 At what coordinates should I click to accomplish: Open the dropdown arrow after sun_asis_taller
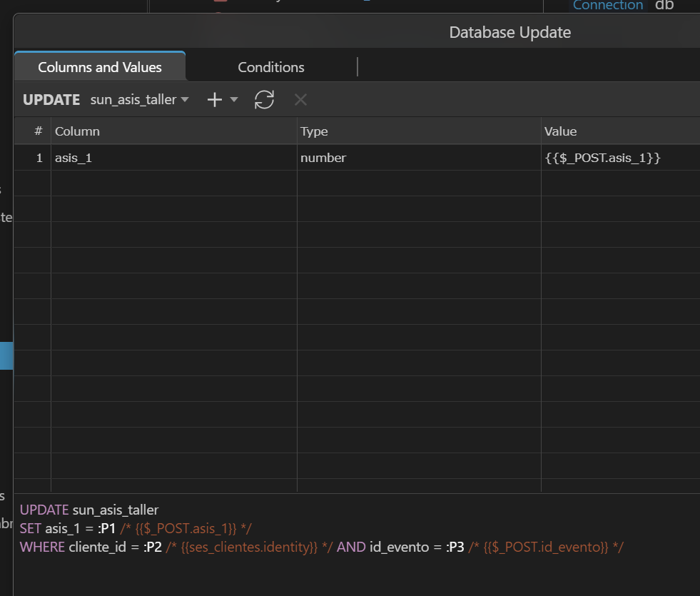point(186,99)
